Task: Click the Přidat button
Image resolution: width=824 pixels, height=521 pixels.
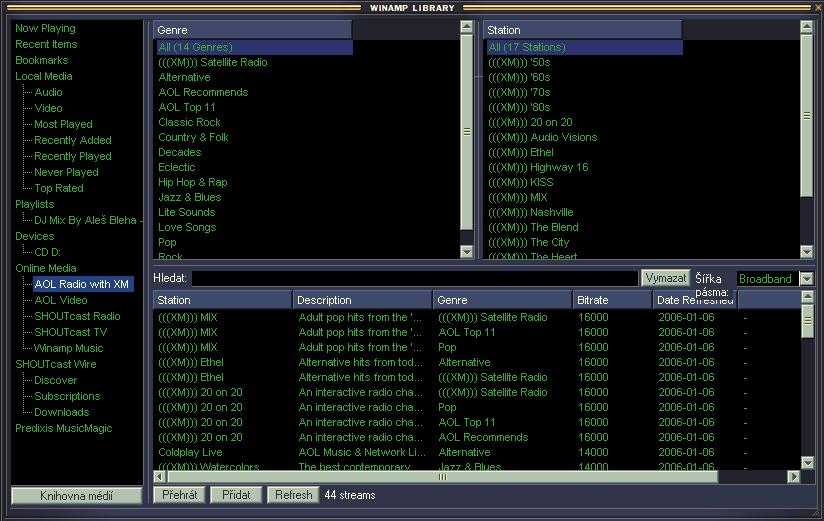Action: tap(236, 495)
